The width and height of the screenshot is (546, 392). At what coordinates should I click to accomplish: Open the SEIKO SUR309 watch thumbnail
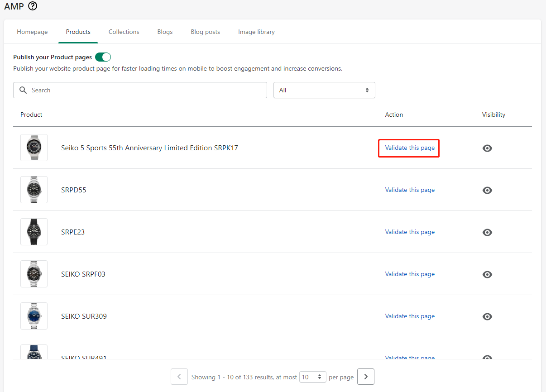pos(34,316)
